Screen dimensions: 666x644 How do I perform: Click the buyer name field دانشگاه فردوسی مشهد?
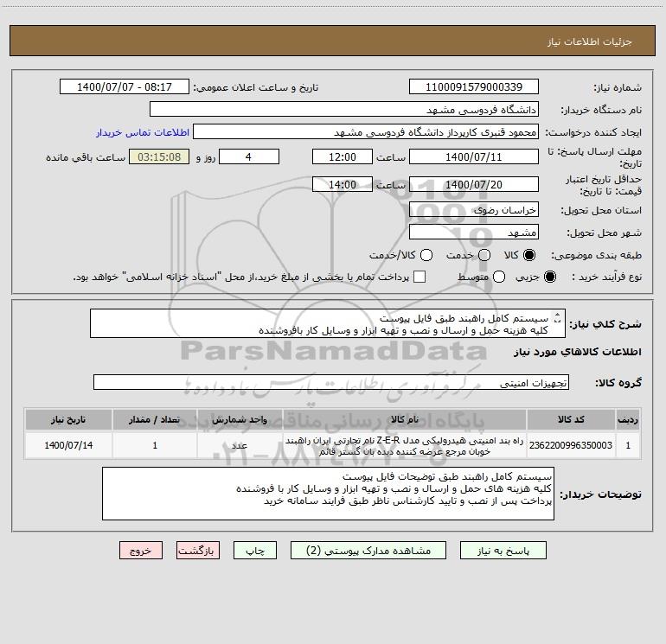344,109
